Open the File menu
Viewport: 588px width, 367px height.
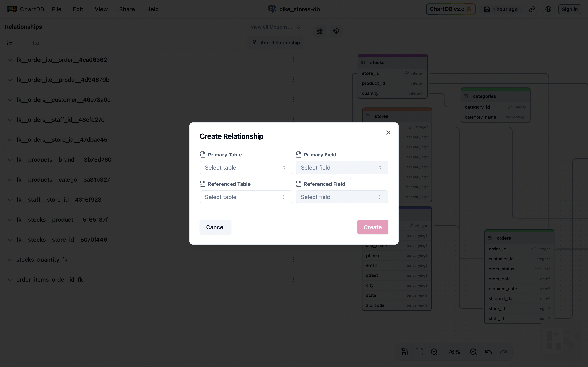point(57,9)
